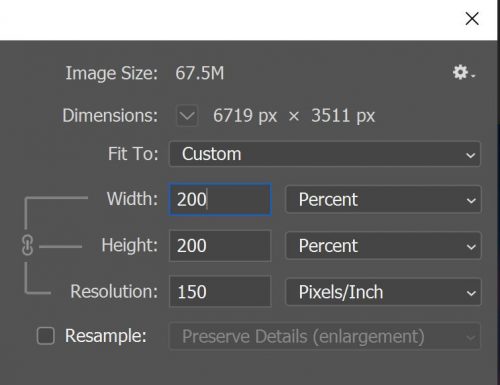Toggle the constrain proportions chain link icon
The height and width of the screenshot is (385, 500).
[x=27, y=245]
